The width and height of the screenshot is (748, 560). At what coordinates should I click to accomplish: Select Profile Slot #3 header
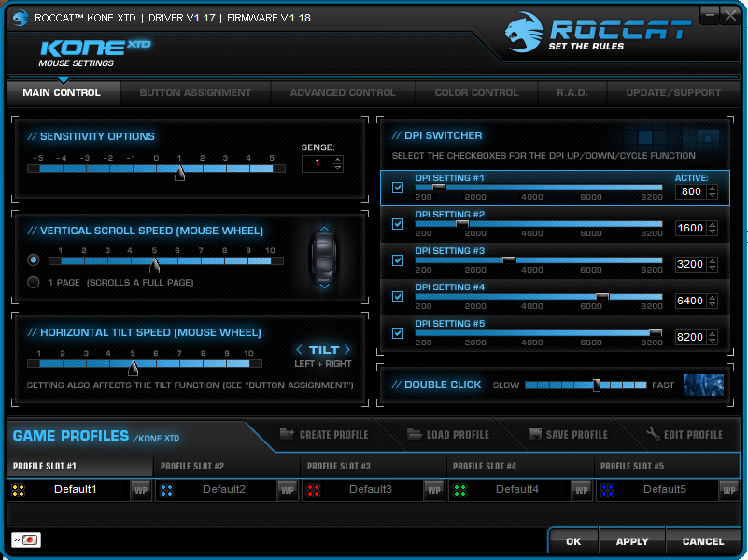click(374, 466)
